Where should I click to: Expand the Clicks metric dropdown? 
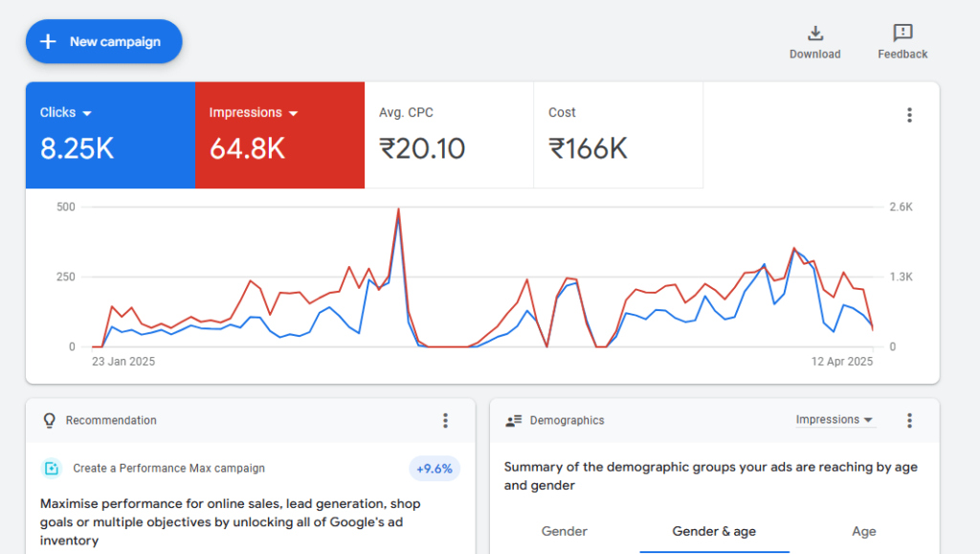tap(87, 113)
